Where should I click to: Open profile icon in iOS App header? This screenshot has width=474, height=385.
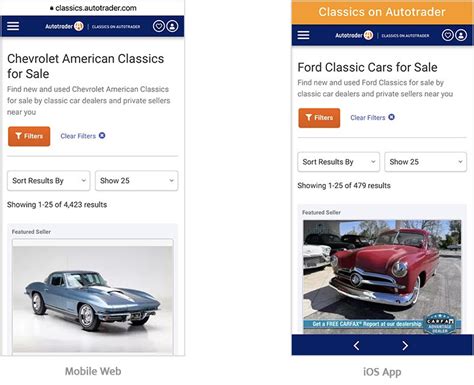(461, 35)
